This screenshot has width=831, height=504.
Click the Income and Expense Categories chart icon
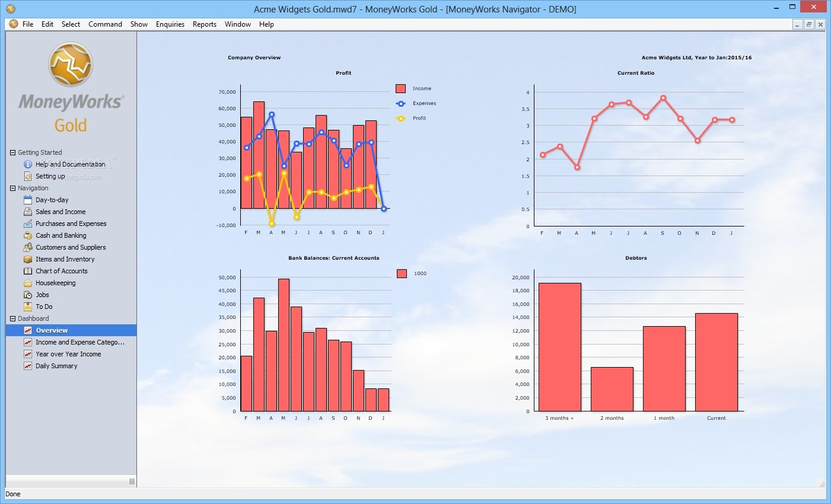click(x=28, y=342)
